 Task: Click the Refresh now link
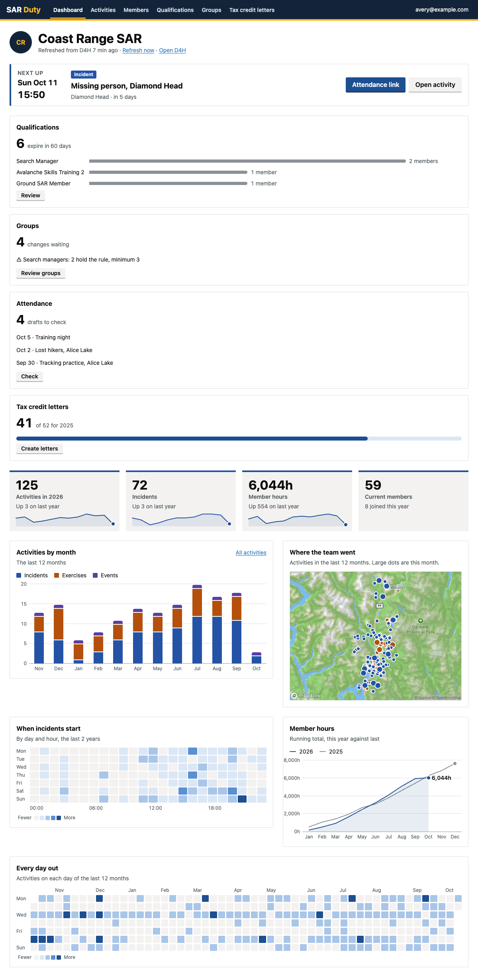[x=138, y=50]
